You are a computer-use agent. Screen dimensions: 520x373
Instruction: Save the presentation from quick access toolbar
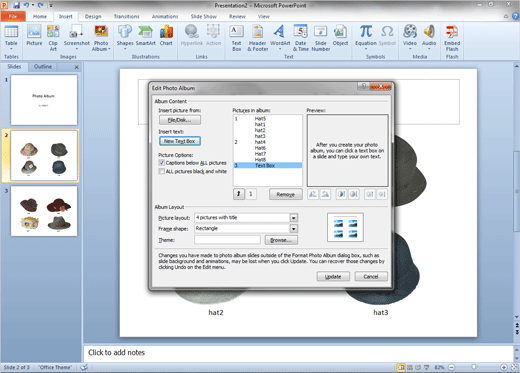tap(16, 5)
